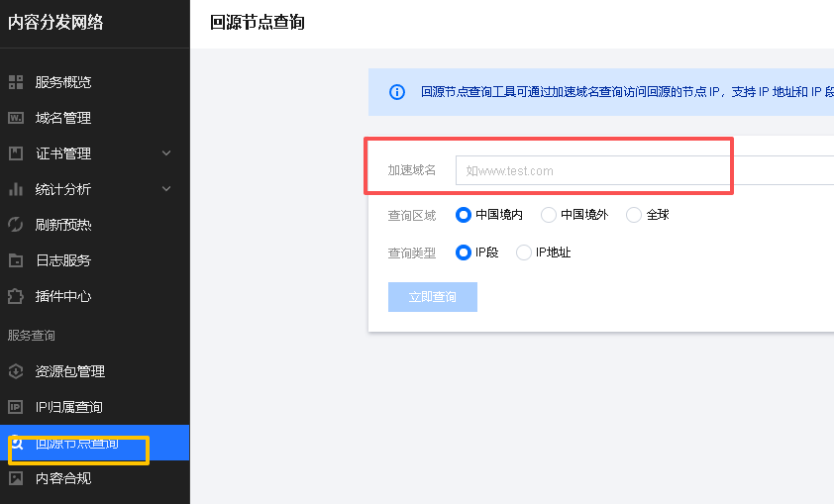Select 中国境外 query region
The image size is (834, 504).
click(549, 215)
